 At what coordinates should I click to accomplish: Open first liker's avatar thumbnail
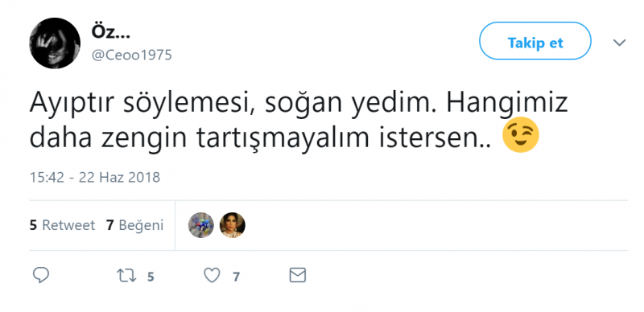pyautogui.click(x=201, y=225)
